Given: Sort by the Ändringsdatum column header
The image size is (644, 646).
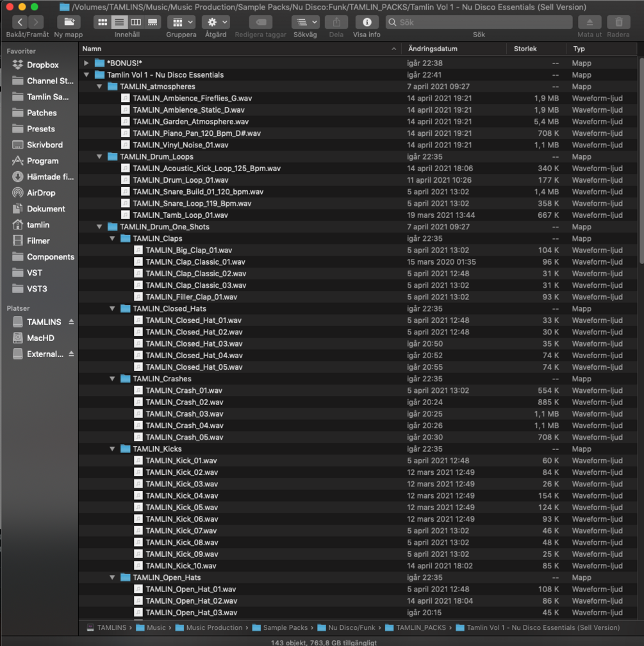Looking at the screenshot, I should (454, 49).
